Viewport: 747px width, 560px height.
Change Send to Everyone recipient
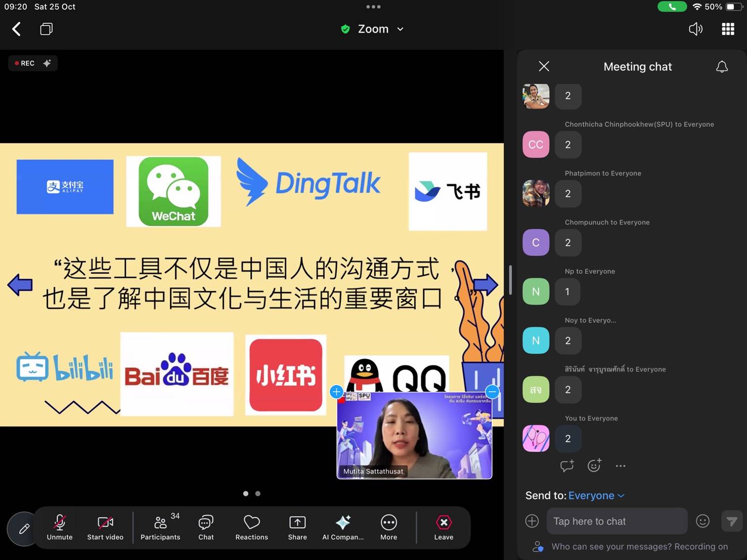click(596, 495)
